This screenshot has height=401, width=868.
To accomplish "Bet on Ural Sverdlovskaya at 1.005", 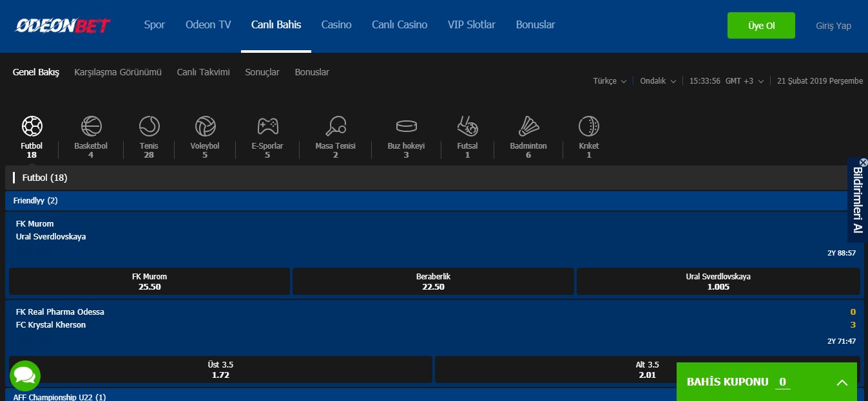I will [x=719, y=281].
